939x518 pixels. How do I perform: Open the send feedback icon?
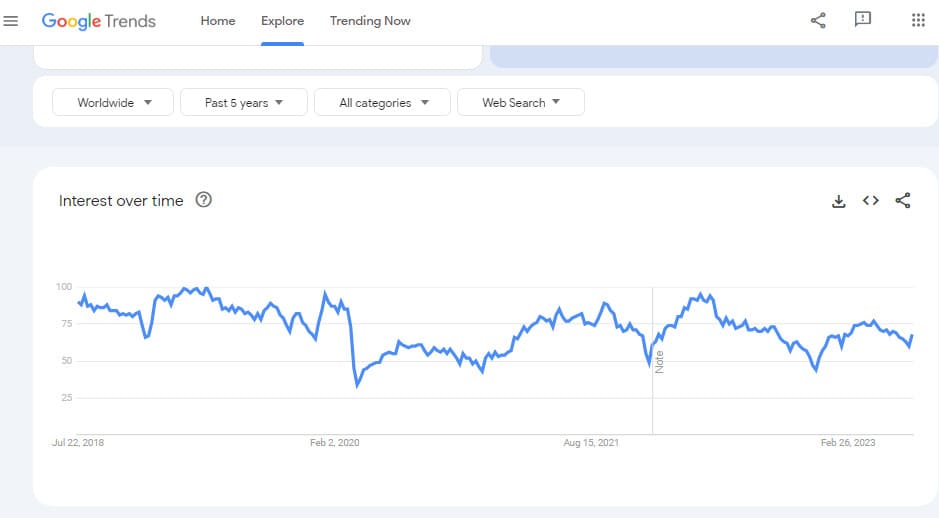(862, 20)
